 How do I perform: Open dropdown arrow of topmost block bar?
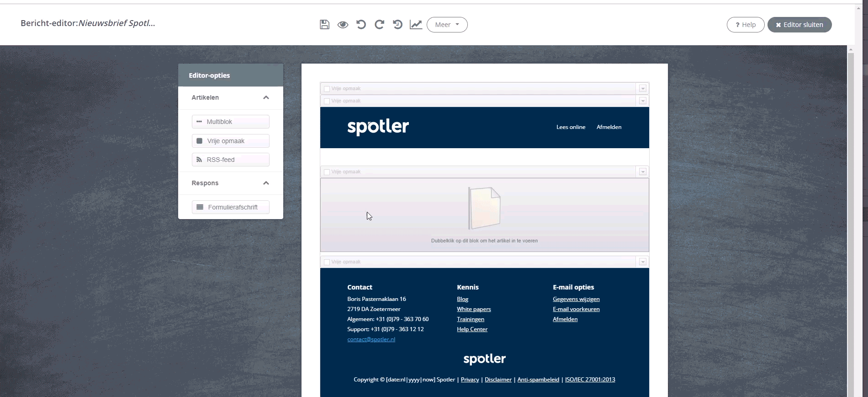tap(643, 88)
